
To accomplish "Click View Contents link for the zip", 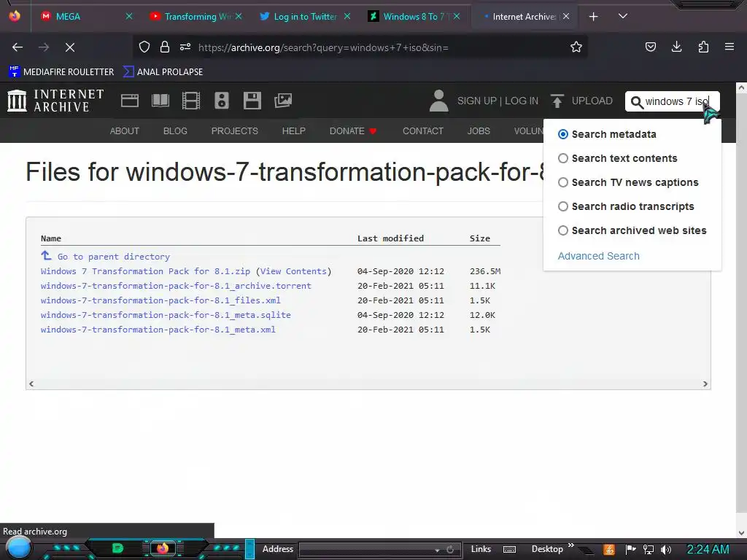I will [294, 271].
